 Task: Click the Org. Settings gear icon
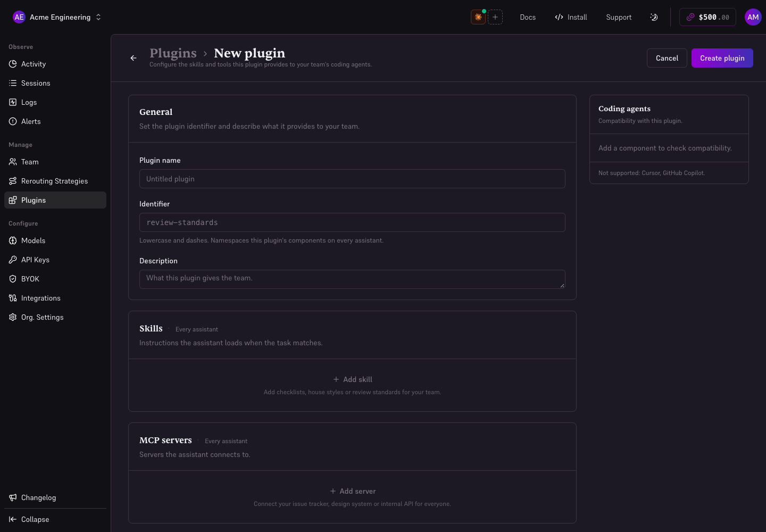coord(13,317)
